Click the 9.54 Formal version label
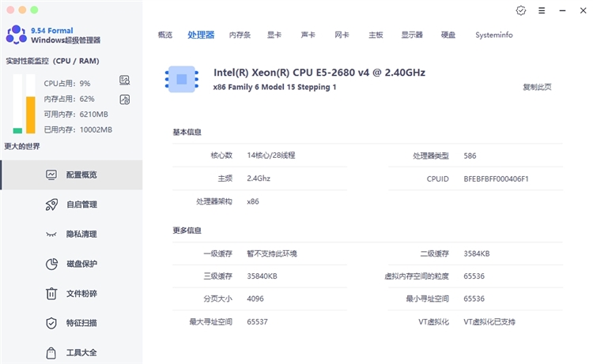This screenshot has height=364, width=593. pyautogui.click(x=52, y=30)
